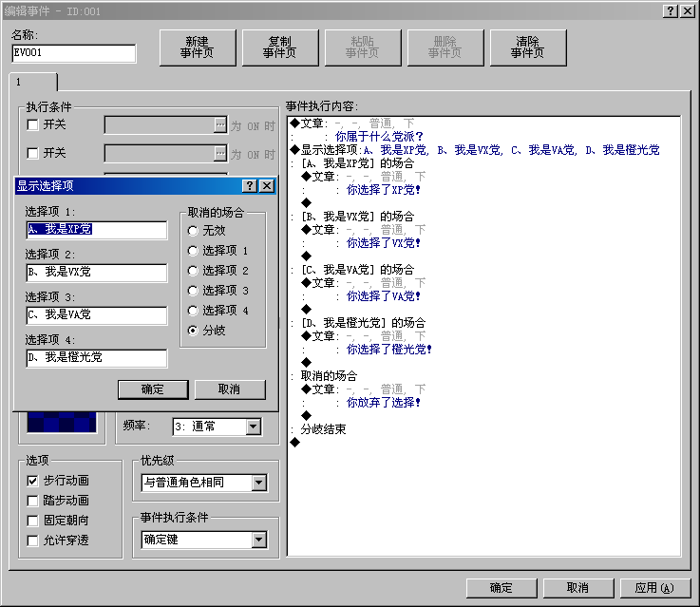Uncheck 步行动画 option
700x607 pixels.
(32, 481)
